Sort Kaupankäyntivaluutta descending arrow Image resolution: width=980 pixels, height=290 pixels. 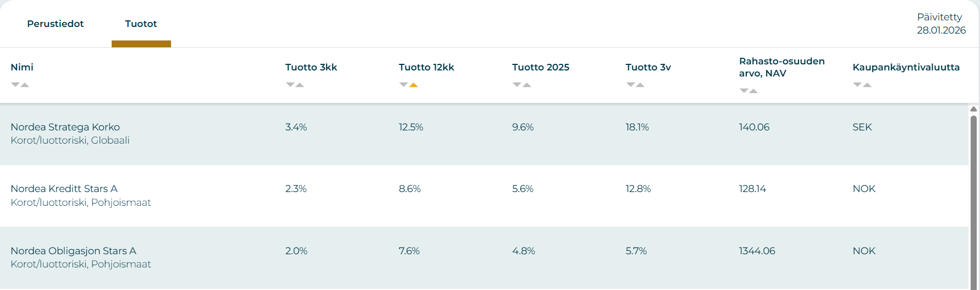857,85
